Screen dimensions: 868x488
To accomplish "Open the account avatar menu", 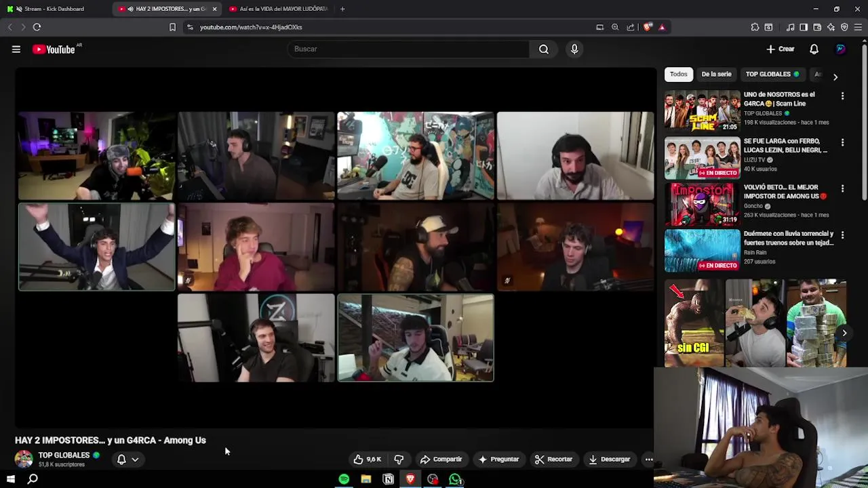I will tap(841, 49).
